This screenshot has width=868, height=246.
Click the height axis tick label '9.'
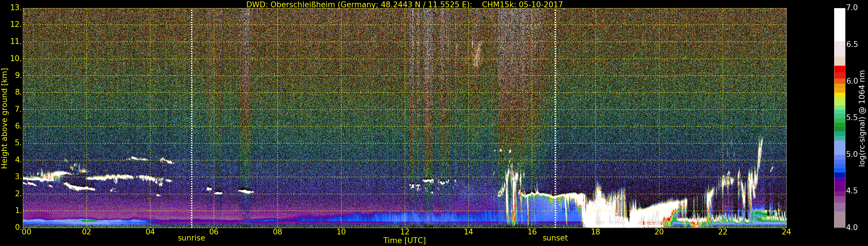coord(18,75)
